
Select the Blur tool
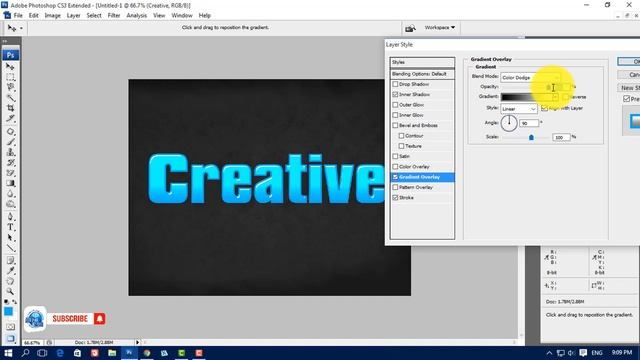(11, 193)
